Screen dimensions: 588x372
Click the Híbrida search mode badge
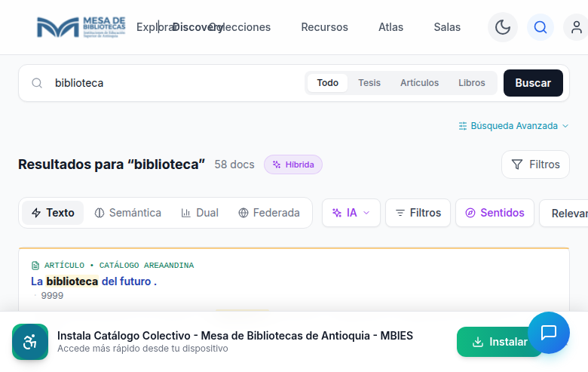pyautogui.click(x=293, y=164)
